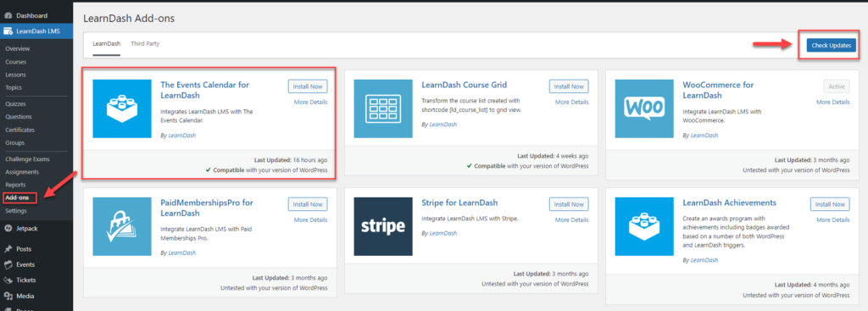Click the Check Updates button
Viewport: 868px width, 311px height.
(x=831, y=46)
